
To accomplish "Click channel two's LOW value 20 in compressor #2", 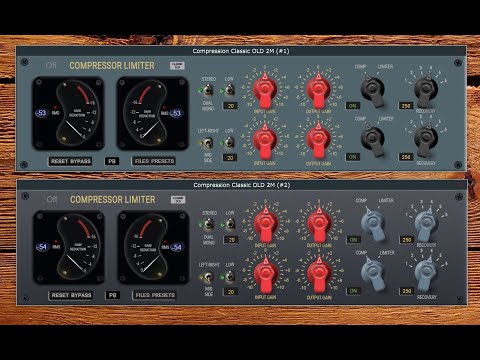I will [x=231, y=292].
